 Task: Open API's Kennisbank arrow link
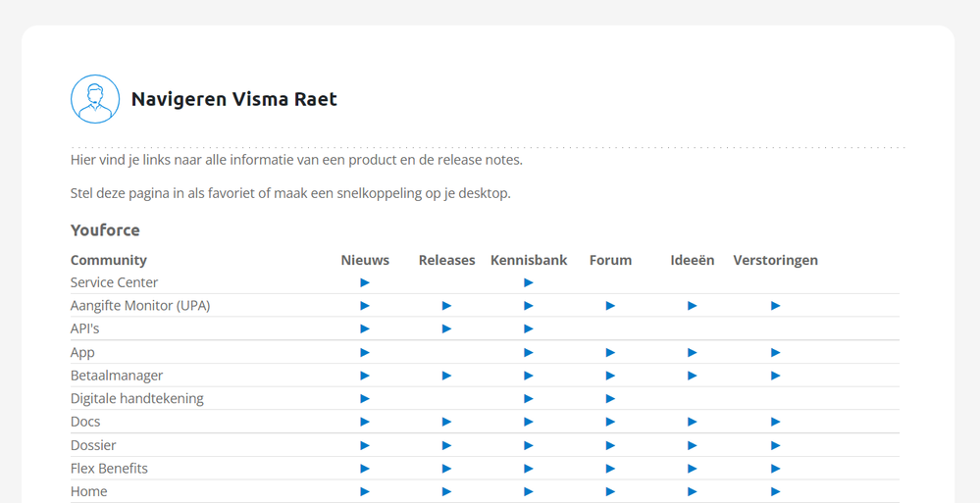tap(529, 328)
